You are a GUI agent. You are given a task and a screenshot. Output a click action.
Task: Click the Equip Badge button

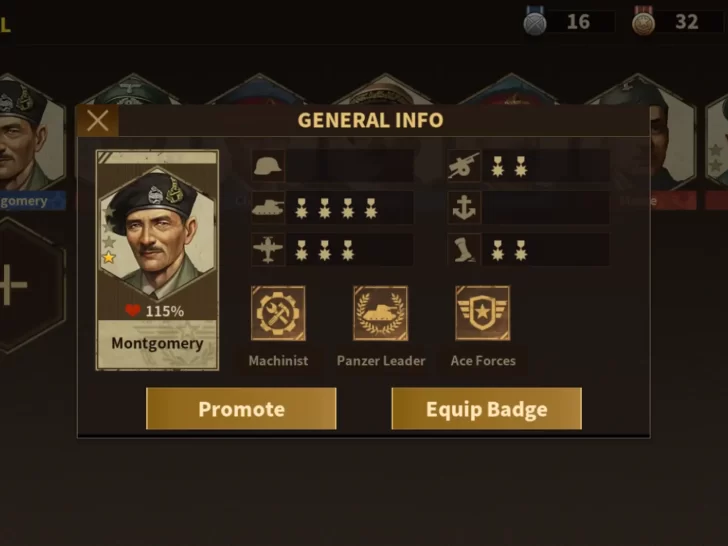click(487, 409)
